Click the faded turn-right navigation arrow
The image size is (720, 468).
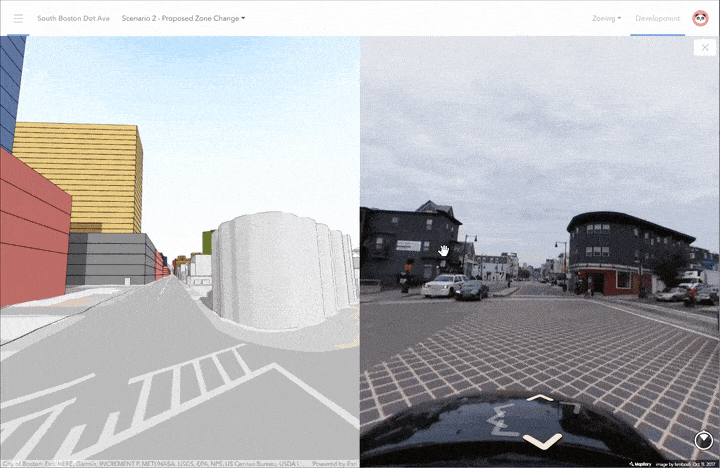571,406
